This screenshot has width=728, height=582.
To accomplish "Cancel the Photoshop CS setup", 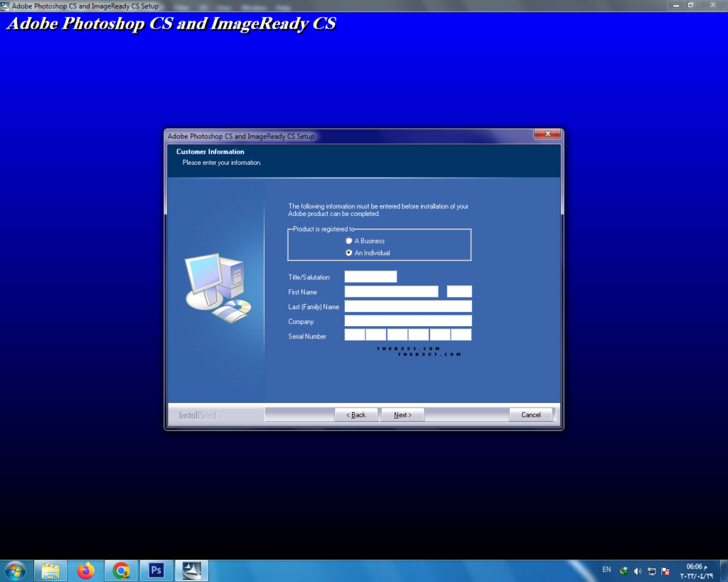I will (530, 415).
